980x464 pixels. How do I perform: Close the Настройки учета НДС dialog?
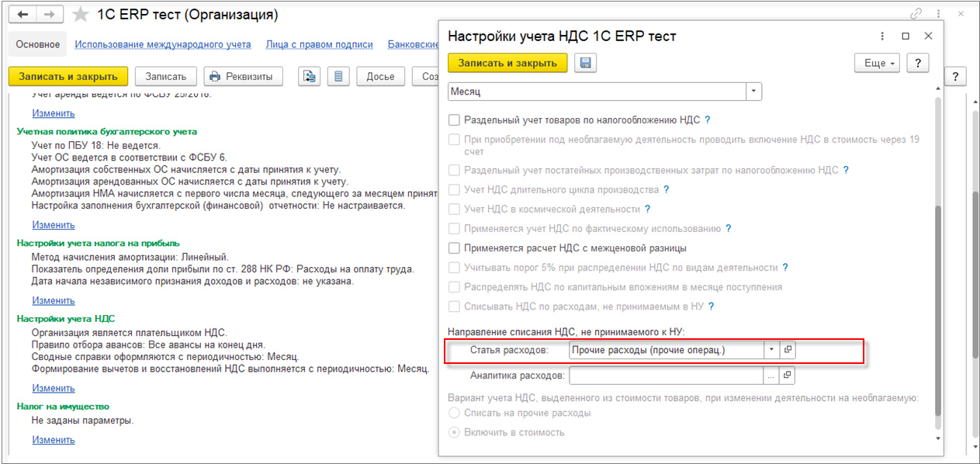(929, 36)
